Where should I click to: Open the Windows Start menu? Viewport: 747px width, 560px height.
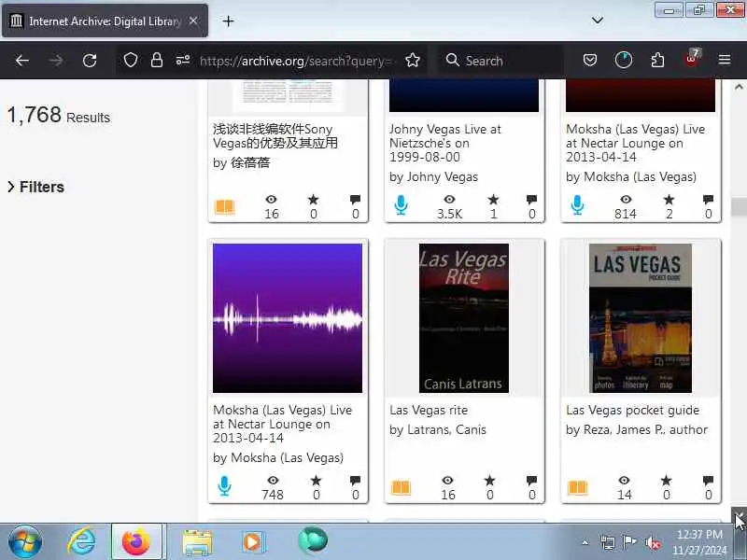pos(25,541)
